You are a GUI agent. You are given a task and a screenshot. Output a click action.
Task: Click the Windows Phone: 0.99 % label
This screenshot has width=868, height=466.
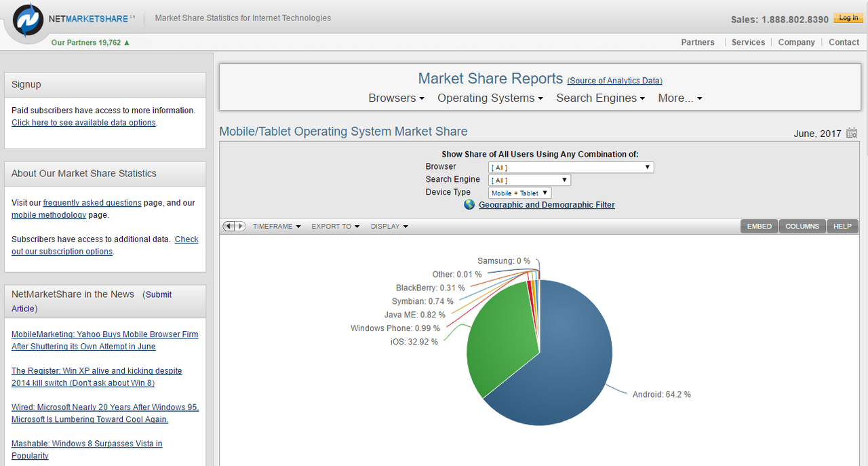coord(395,328)
